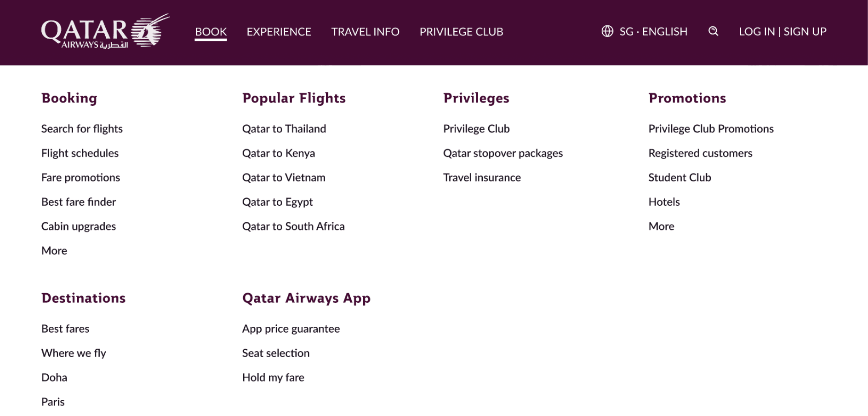Screen dimensions: 868x416
Task: Expand More under Promotions
Action: pyautogui.click(x=661, y=226)
